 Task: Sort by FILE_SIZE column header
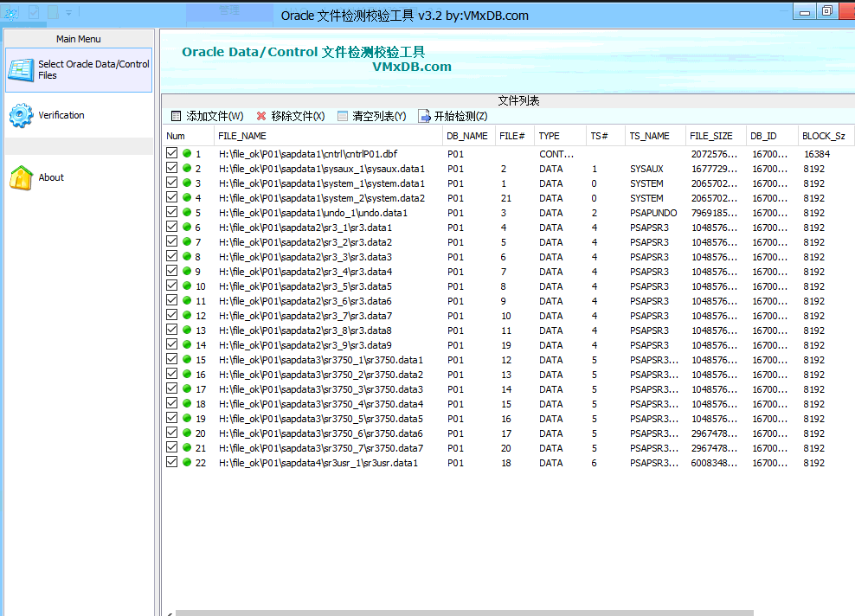(716, 136)
